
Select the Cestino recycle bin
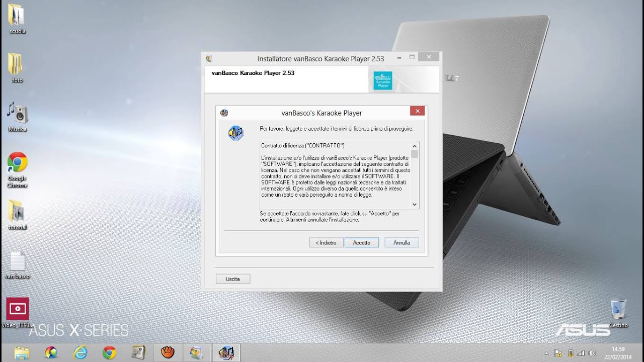click(618, 313)
